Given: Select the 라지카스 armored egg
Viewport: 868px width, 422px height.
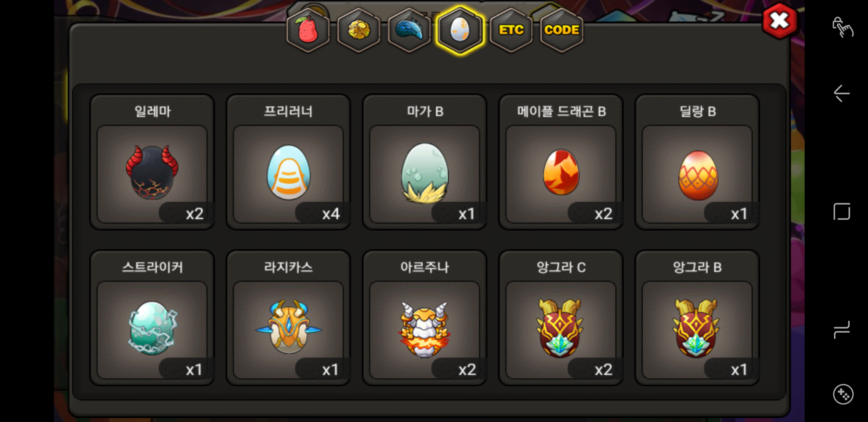Looking at the screenshot, I should pos(288,318).
